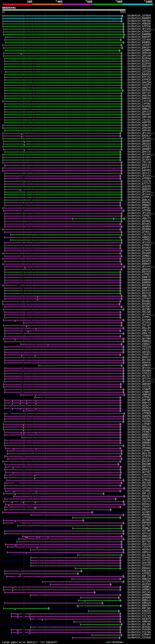Viewport: 155px width, 644px height.
Task: Open hit UniRef100_A5BGD6
Action: pyautogui.click(x=139, y=24)
